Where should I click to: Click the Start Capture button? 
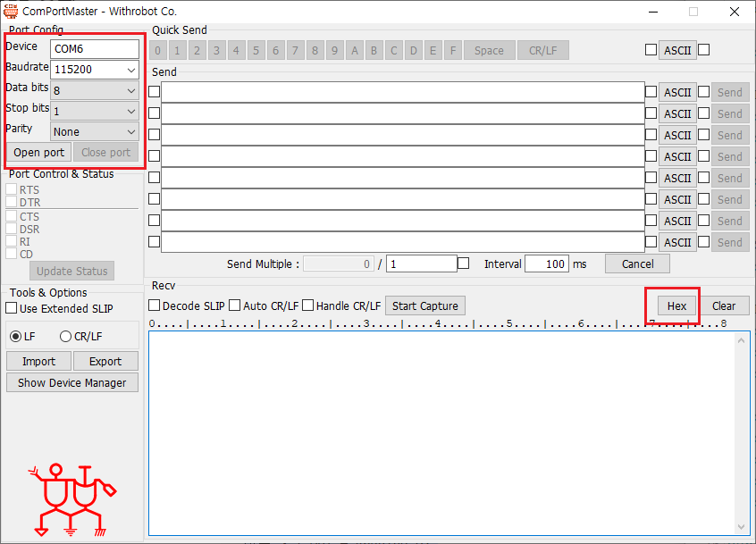[x=425, y=306]
